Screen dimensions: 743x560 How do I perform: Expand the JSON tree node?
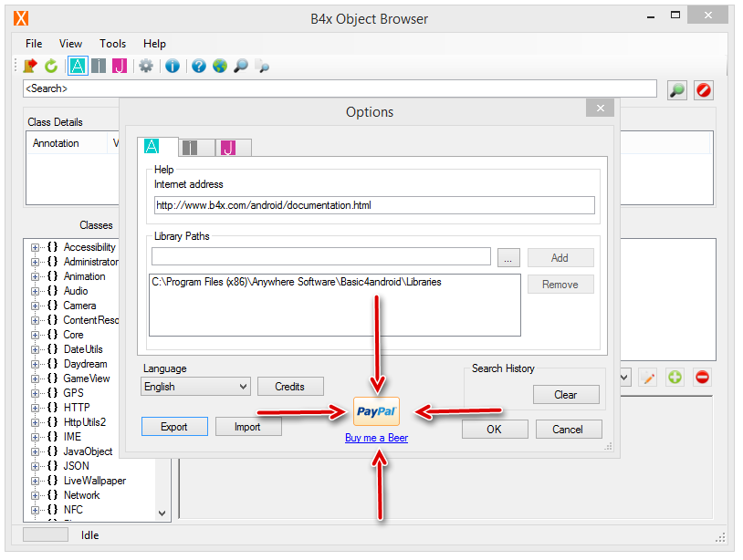(x=35, y=466)
